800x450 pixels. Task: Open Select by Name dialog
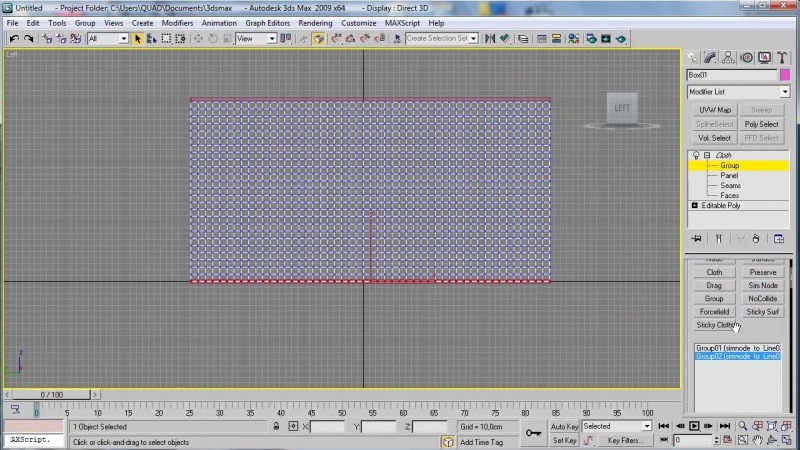coord(152,39)
